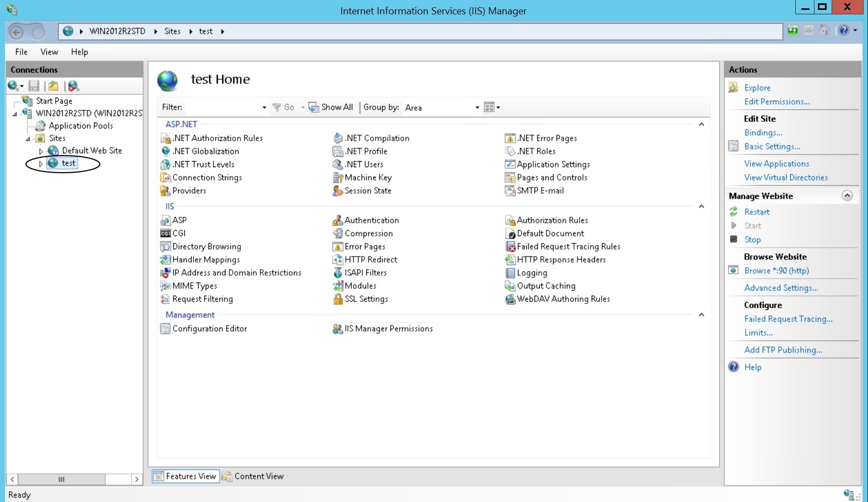The image size is (868, 502).
Task: Open MIME Types feature
Action: click(189, 286)
